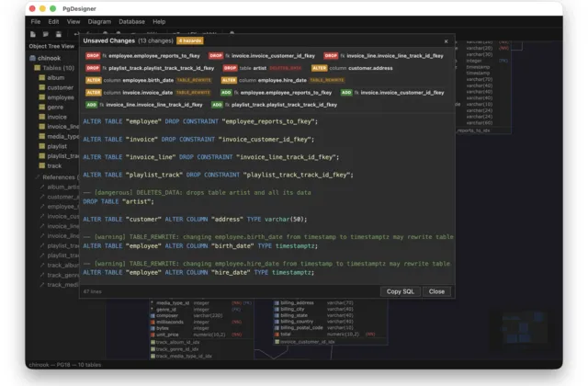Click the Open file toolbar icon
The image size is (588, 386).
[x=46, y=34]
